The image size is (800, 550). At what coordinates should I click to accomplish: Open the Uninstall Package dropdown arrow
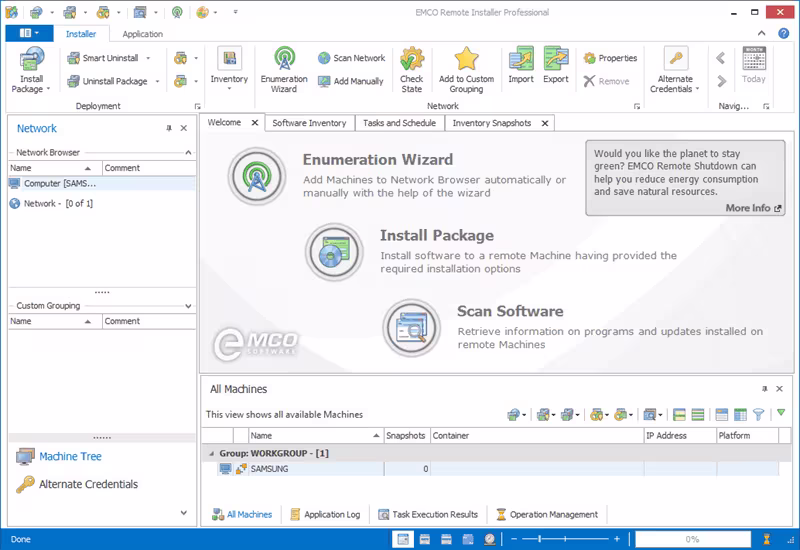point(157,81)
